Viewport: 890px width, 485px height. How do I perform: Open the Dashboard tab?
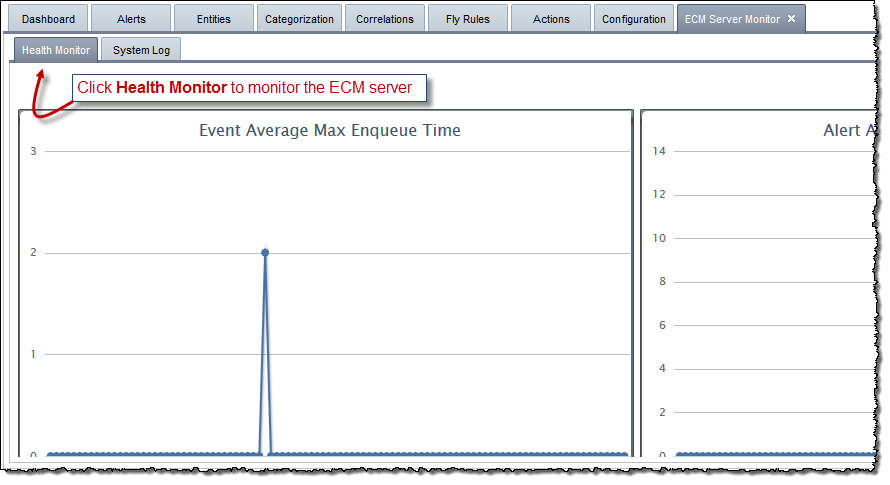coord(48,19)
